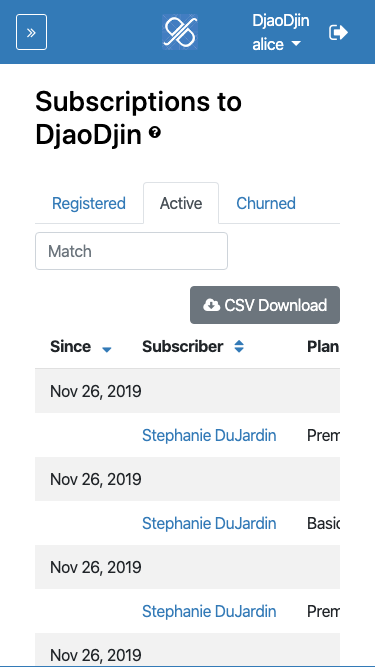Sort by the Subscriber column header
The width and height of the screenshot is (375, 667).
point(182,347)
